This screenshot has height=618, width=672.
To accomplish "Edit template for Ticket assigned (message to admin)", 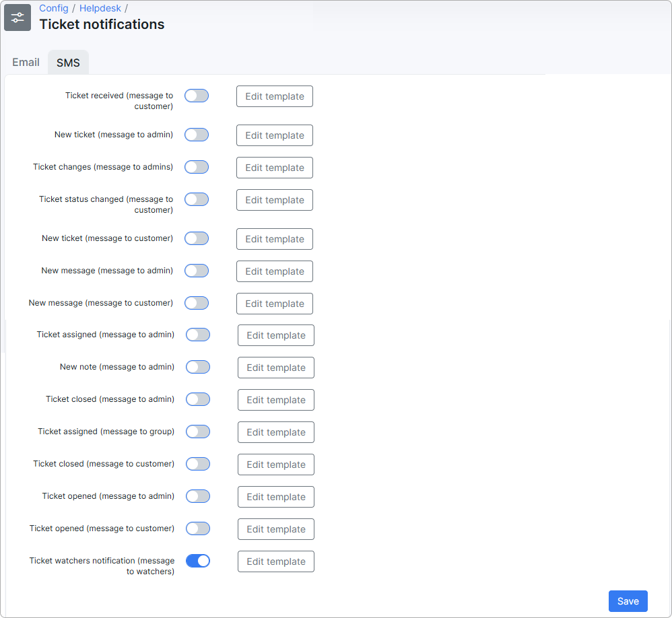I will click(x=276, y=335).
